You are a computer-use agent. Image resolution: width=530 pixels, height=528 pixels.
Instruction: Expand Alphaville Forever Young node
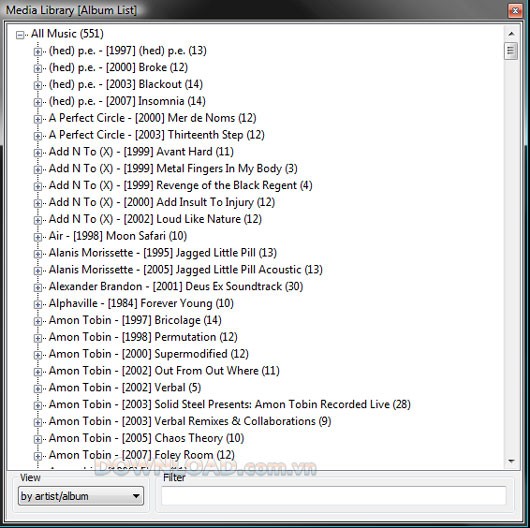click(38, 304)
